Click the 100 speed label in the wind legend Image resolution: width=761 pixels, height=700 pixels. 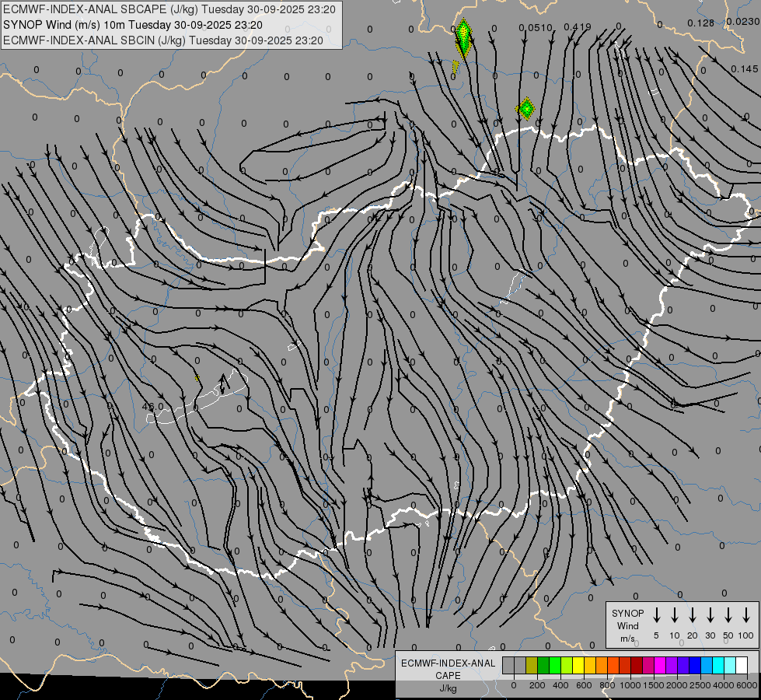click(746, 635)
